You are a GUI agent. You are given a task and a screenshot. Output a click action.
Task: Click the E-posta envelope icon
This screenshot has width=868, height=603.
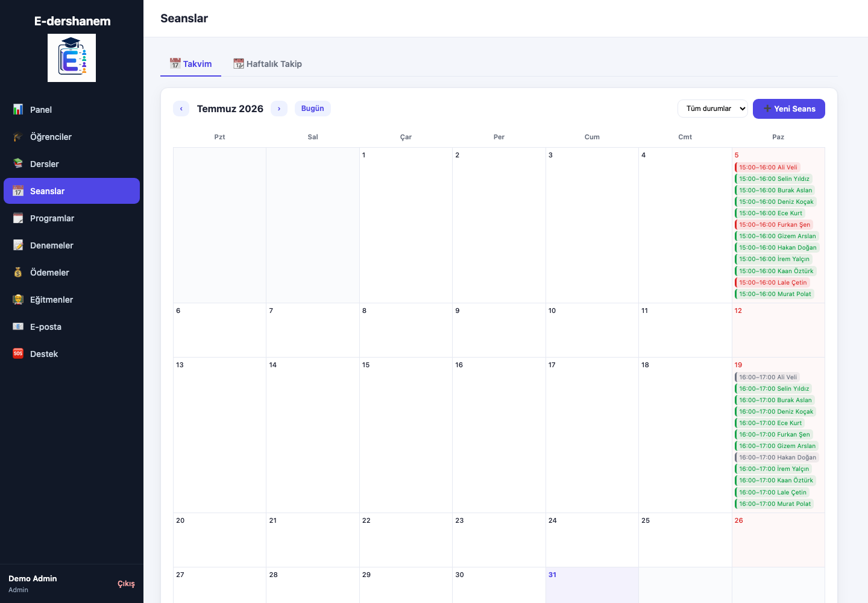tap(18, 327)
